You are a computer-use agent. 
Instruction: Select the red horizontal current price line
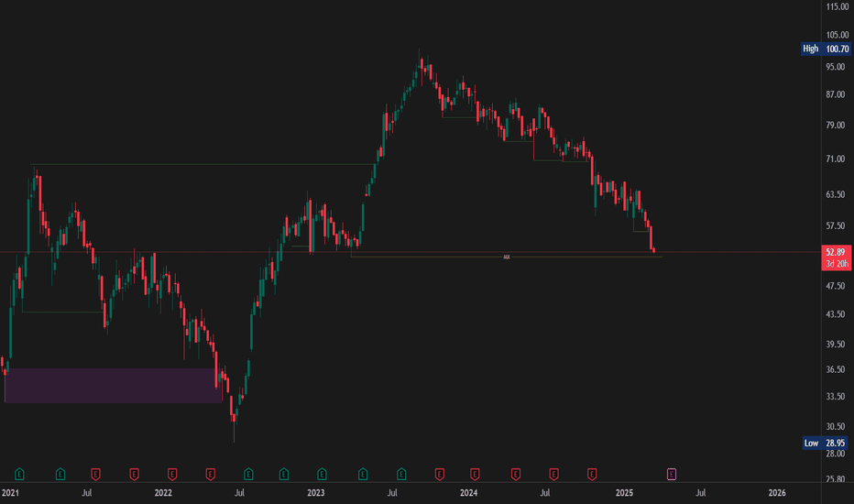click(411, 252)
